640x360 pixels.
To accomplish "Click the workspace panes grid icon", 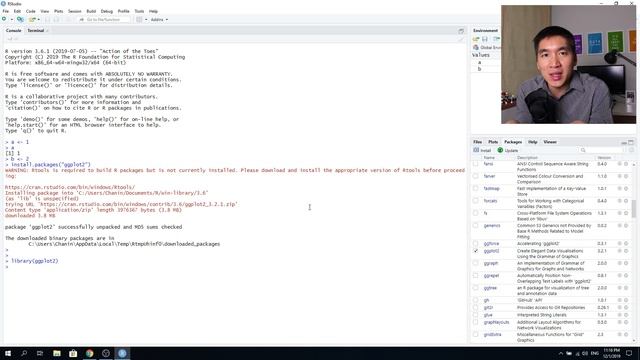I will 140,20.
